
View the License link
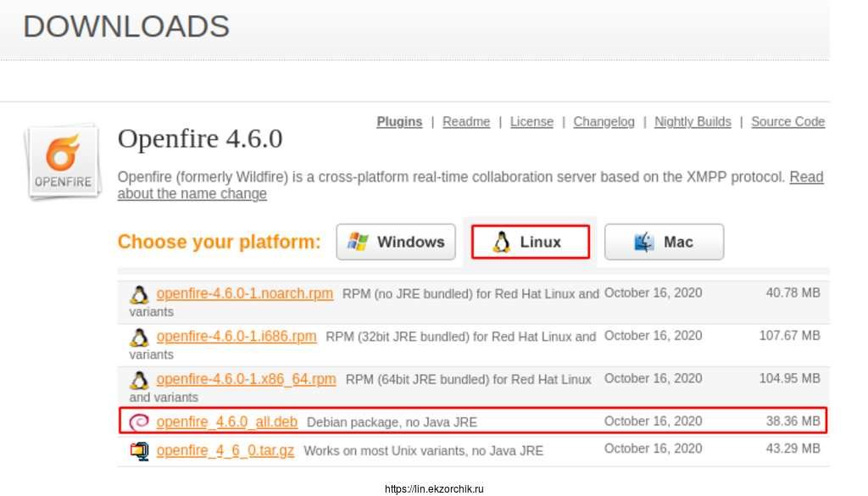click(x=531, y=122)
